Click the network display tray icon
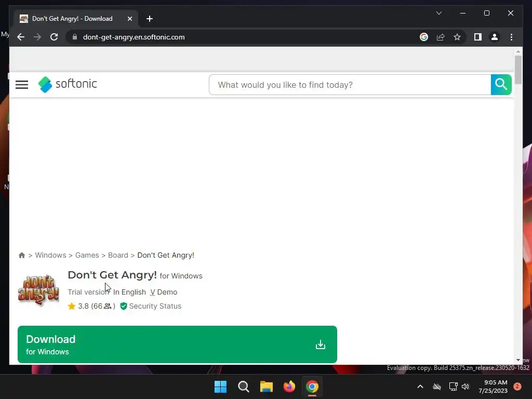Image resolution: width=532 pixels, height=399 pixels. click(x=453, y=387)
